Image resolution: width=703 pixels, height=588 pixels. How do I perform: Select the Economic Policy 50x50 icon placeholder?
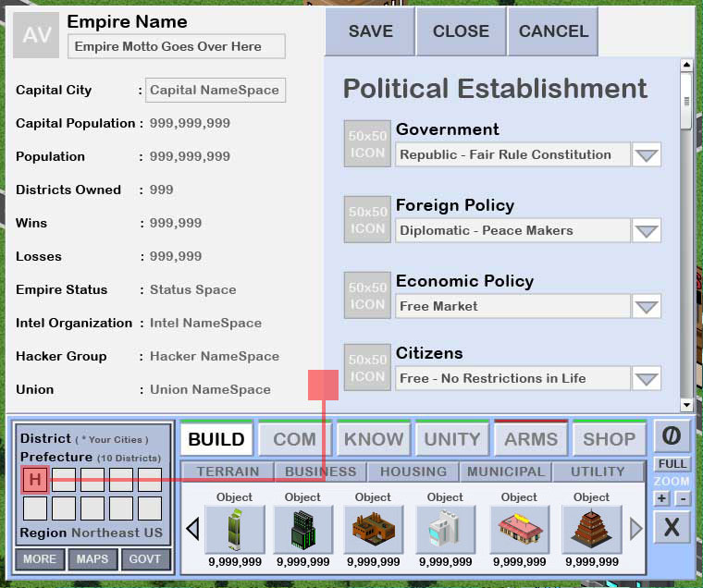pos(367,295)
